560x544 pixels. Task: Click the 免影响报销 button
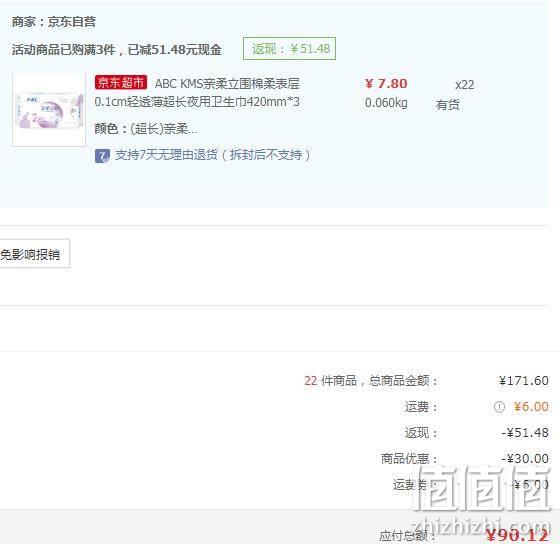(x=34, y=254)
